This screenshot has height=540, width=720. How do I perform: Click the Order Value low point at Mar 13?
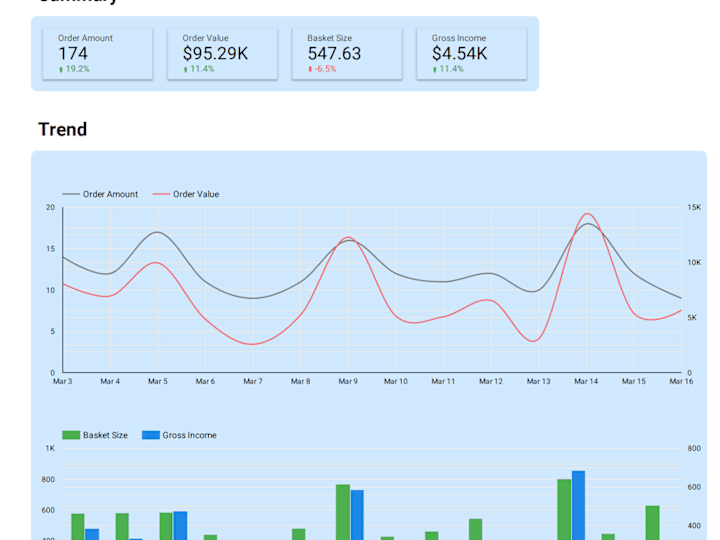(x=533, y=341)
